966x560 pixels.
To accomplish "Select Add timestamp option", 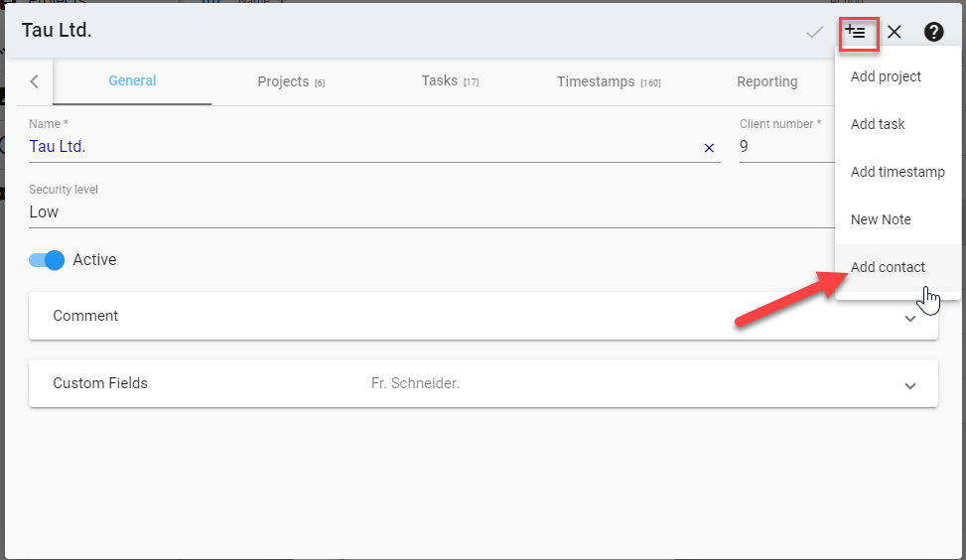I will (897, 172).
